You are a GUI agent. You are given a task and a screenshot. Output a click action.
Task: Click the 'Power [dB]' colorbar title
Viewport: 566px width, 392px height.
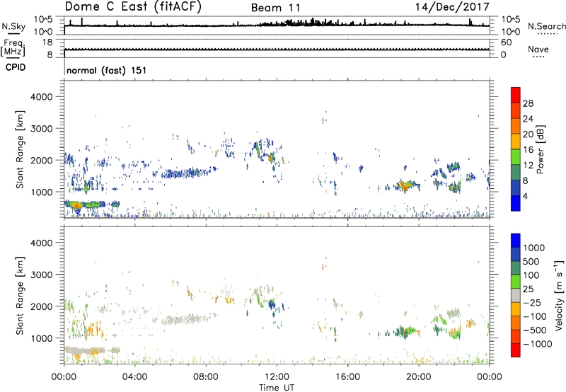541,149
